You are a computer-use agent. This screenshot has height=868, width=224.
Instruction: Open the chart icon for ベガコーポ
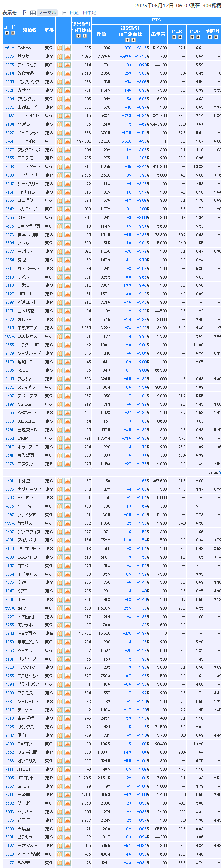(67, 209)
